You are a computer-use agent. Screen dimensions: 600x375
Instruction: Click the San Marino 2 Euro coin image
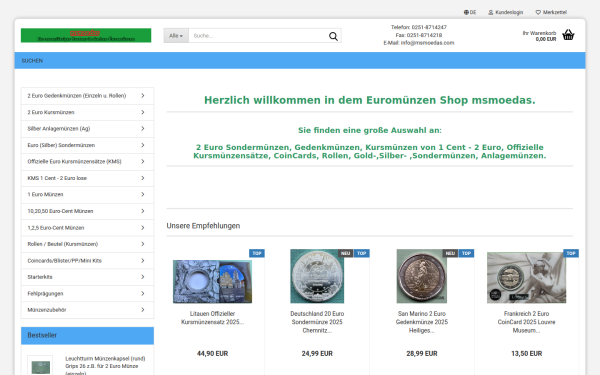422,276
